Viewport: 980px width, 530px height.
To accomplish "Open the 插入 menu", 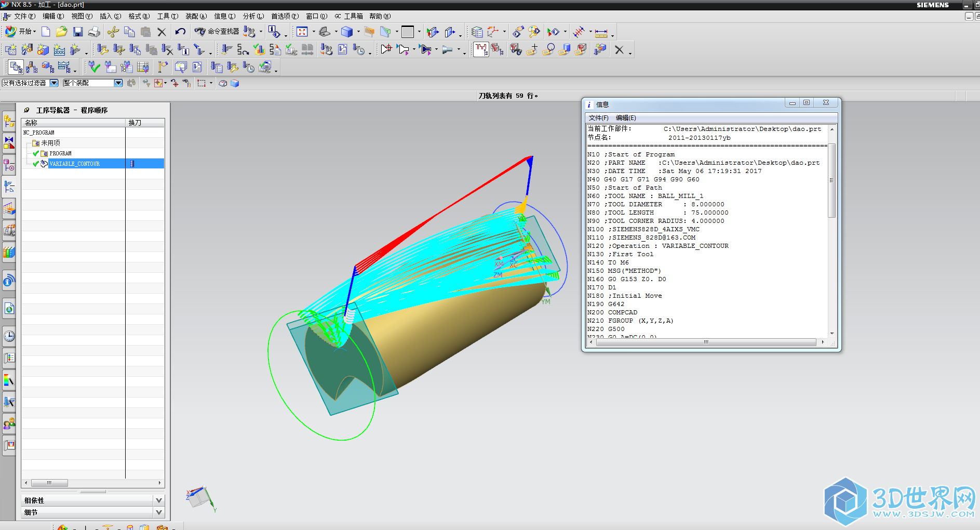I will (110, 16).
